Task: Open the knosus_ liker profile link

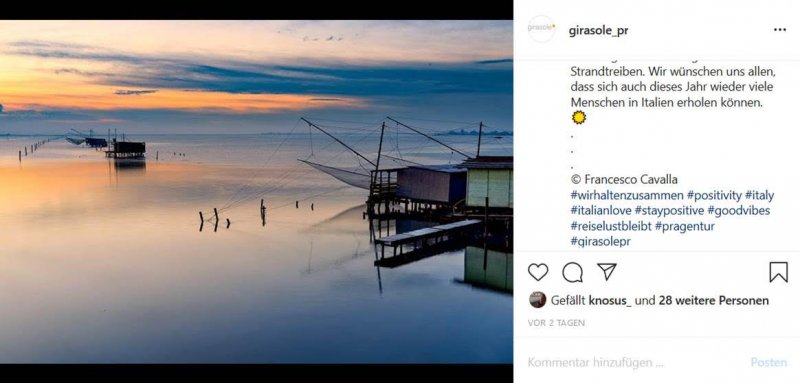Action: click(x=610, y=301)
